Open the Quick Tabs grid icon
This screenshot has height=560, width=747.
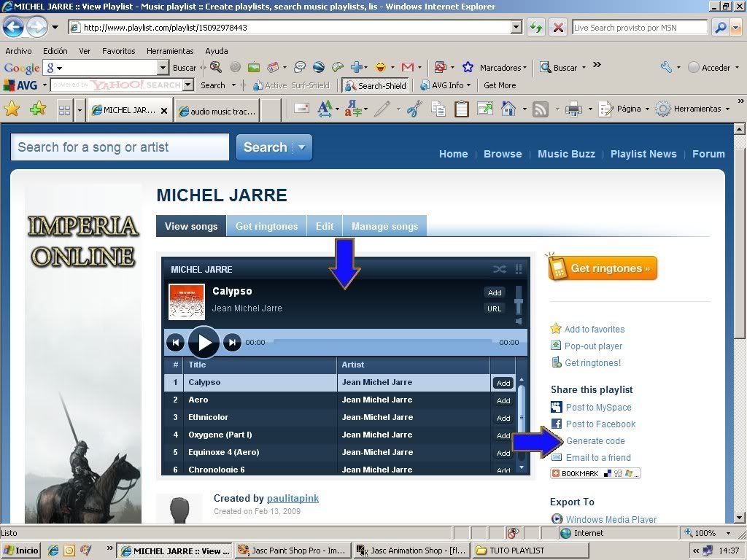click(x=64, y=111)
